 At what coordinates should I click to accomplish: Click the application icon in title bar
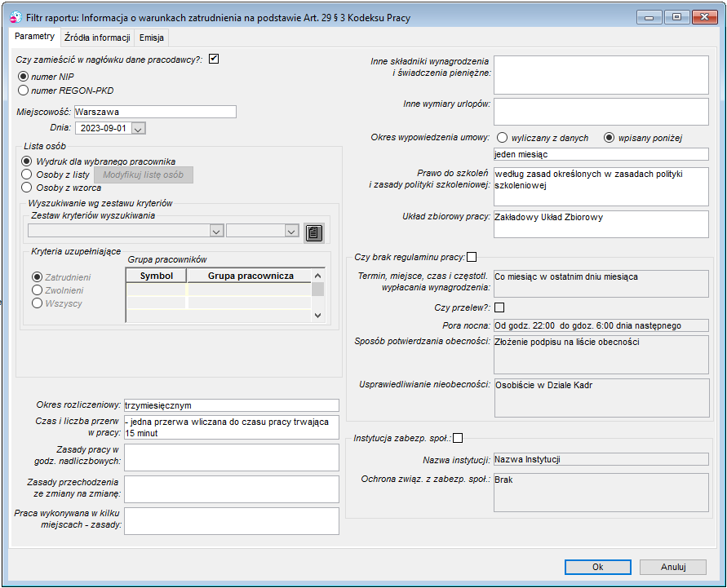(x=16, y=18)
